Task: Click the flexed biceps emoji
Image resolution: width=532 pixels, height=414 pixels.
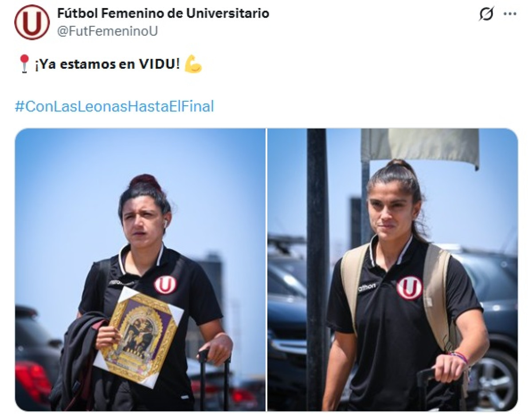Action: click(193, 63)
